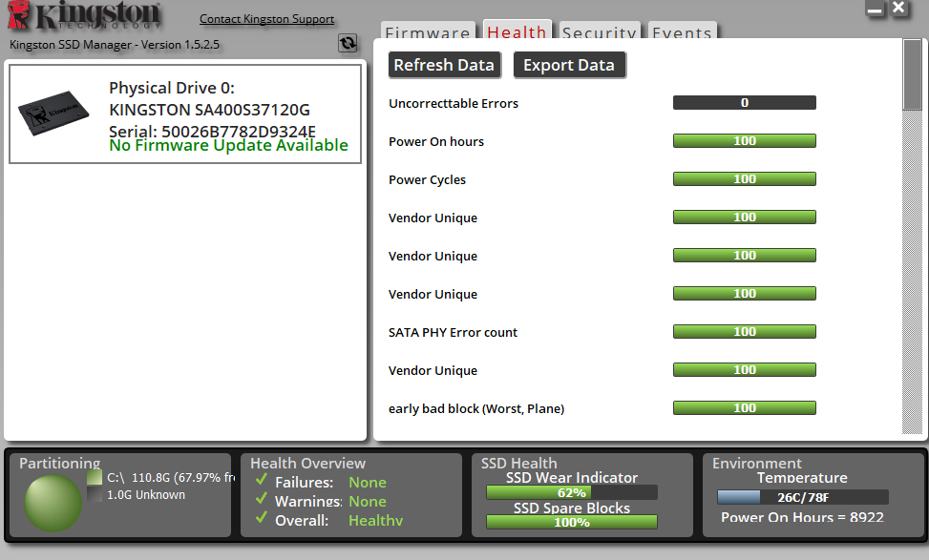Click the Power Cycles value bar
The width and height of the screenshot is (929, 560).
coord(745,179)
